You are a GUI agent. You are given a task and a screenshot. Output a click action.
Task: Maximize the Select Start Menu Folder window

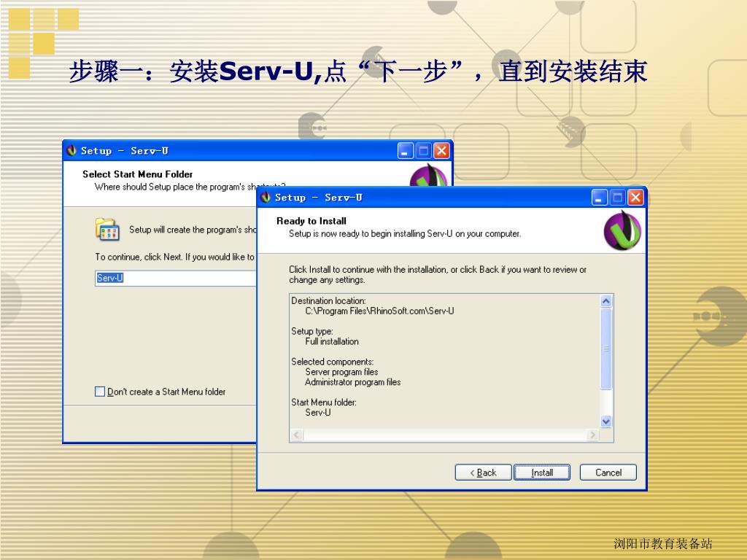(424, 150)
